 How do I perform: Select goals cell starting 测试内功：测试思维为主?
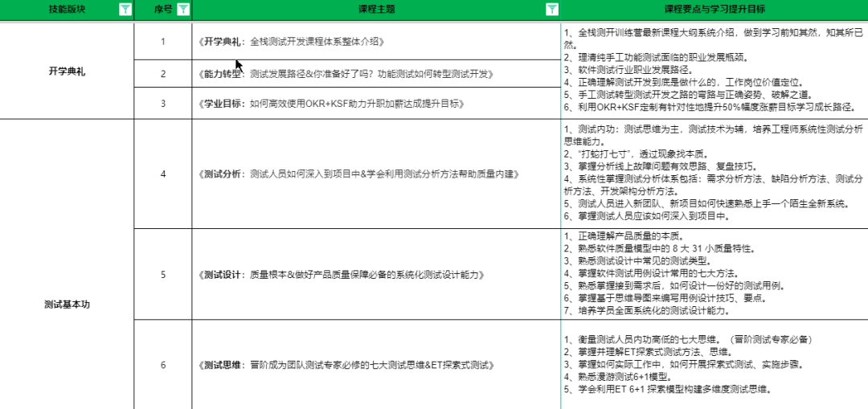(714, 174)
